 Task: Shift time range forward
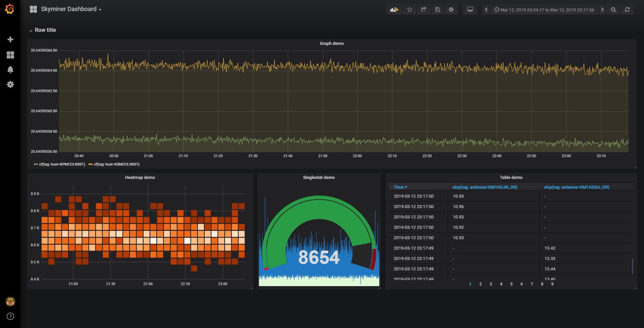tap(602, 10)
